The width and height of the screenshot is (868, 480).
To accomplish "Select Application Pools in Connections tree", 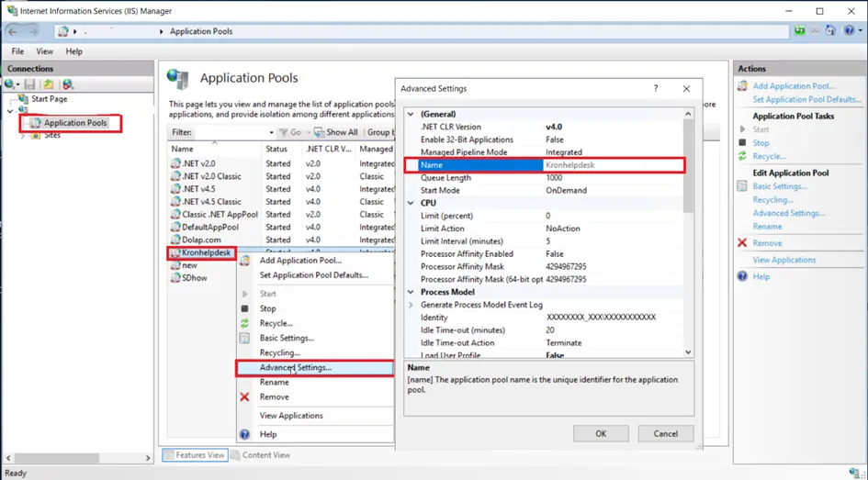I will pos(75,123).
